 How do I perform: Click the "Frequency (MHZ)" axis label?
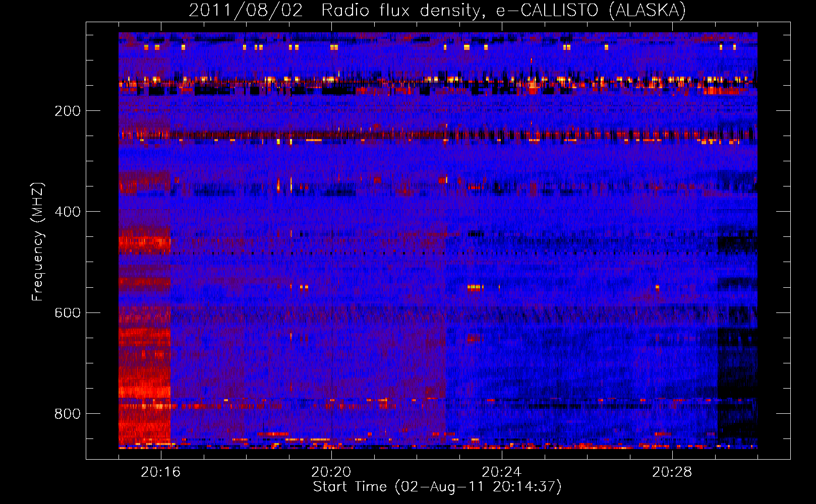(38, 242)
